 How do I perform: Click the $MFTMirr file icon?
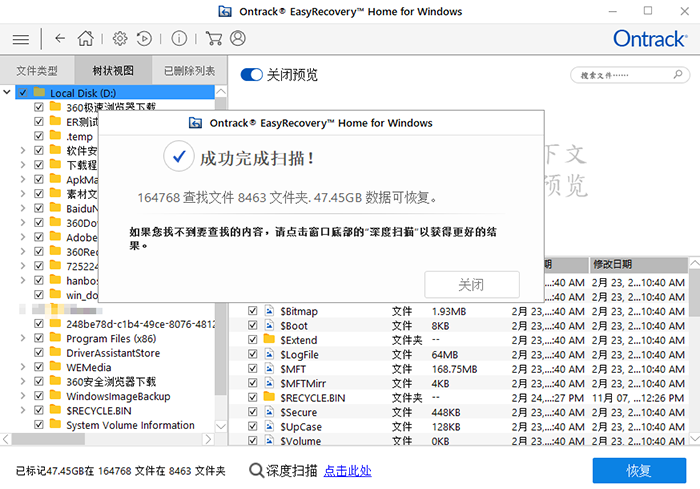coord(269,383)
